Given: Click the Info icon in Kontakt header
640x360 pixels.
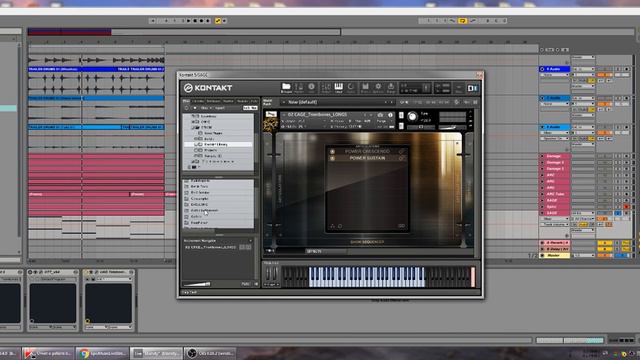Looking at the screenshot, I should (311, 88).
